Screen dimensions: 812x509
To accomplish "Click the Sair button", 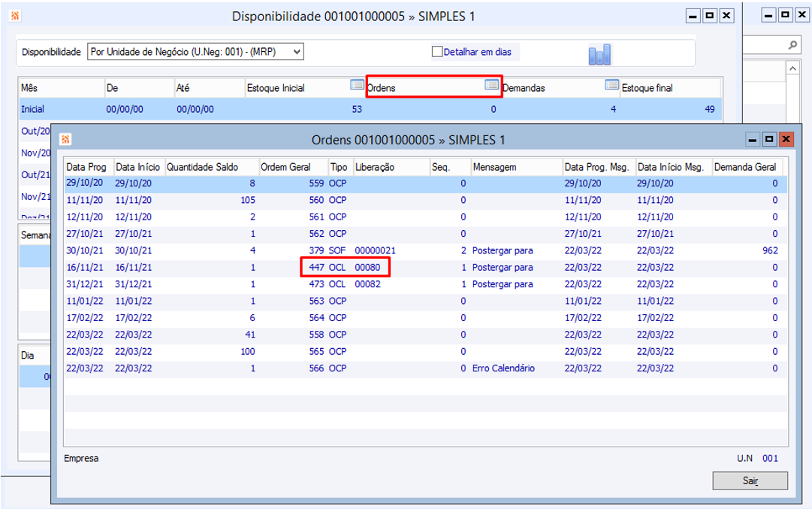I will pyautogui.click(x=750, y=481).
